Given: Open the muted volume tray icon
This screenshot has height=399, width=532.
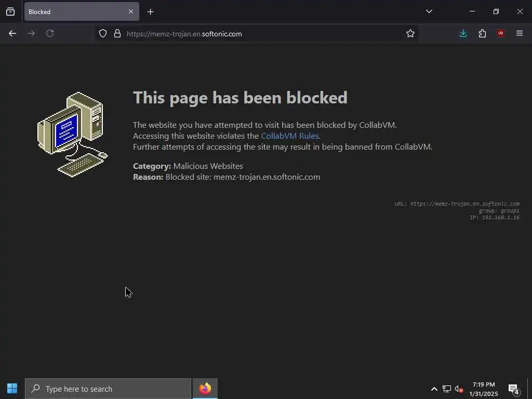Looking at the screenshot, I should tap(459, 389).
